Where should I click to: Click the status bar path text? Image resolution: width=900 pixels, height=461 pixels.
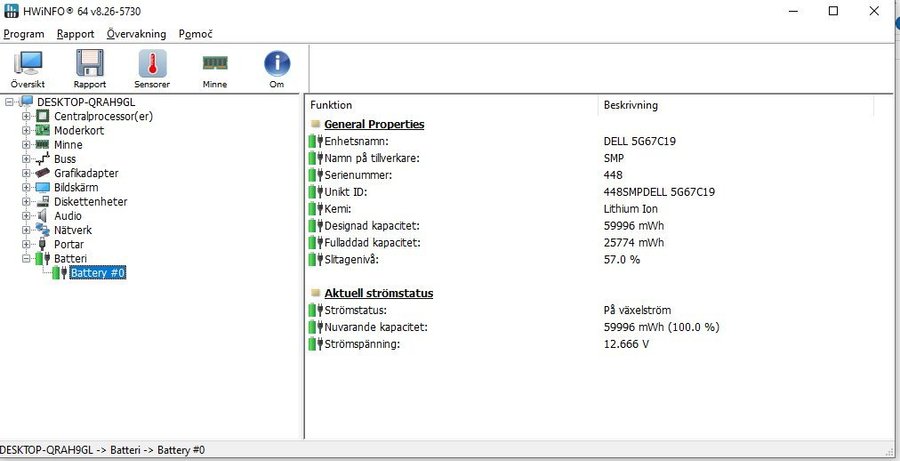coord(102,450)
